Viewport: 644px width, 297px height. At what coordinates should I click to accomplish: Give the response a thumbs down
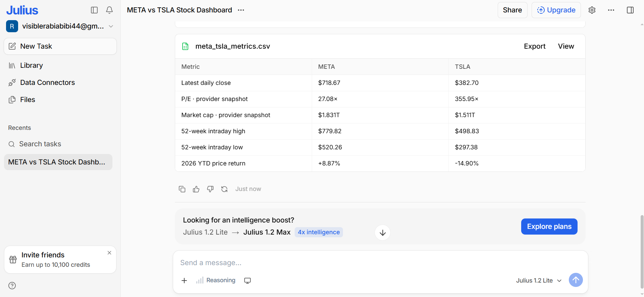210,189
